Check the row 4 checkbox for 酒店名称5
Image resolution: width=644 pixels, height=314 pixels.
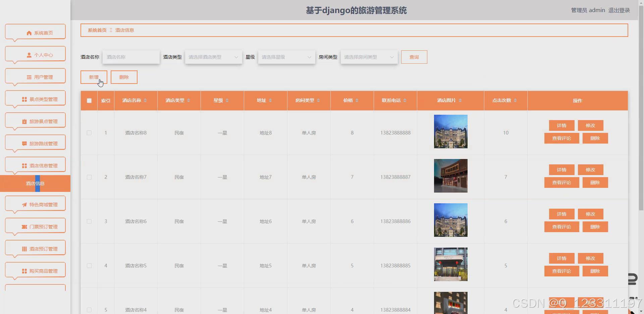pyautogui.click(x=89, y=266)
